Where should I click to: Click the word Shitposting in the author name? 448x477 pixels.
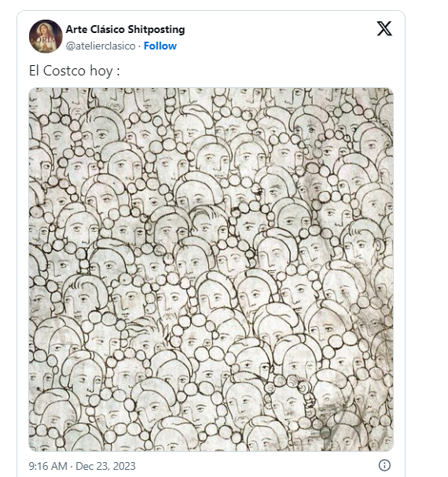coord(156,30)
